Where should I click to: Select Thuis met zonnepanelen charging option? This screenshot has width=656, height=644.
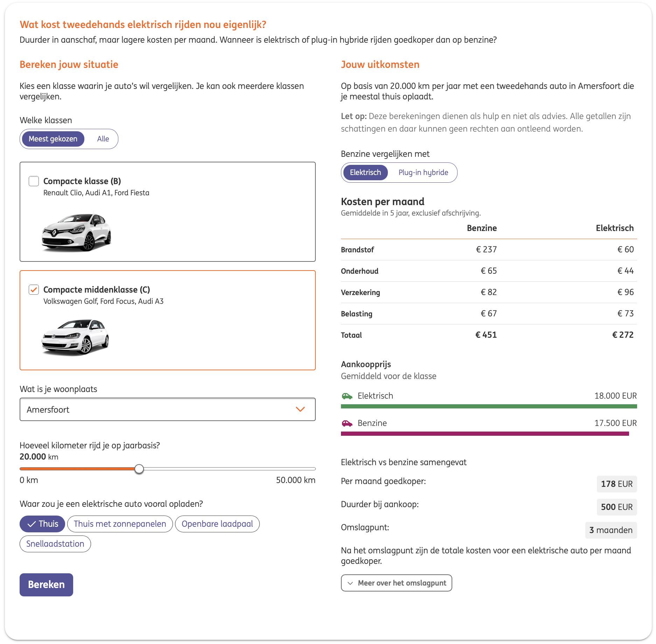click(120, 524)
